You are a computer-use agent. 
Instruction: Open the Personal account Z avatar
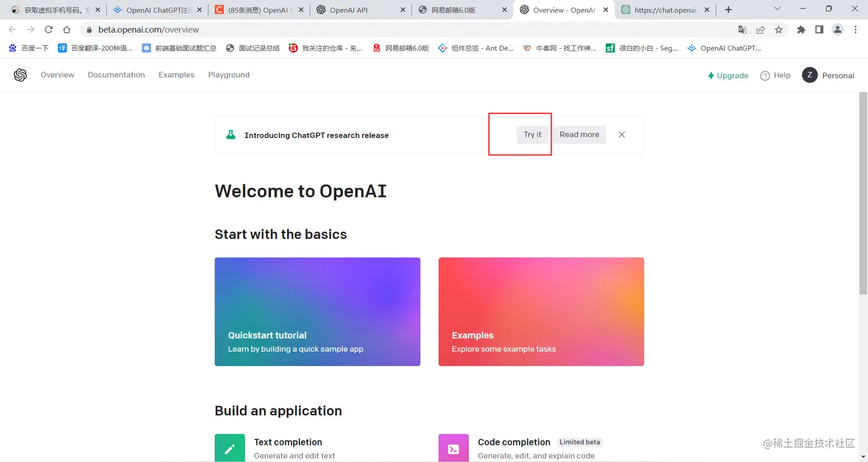809,75
